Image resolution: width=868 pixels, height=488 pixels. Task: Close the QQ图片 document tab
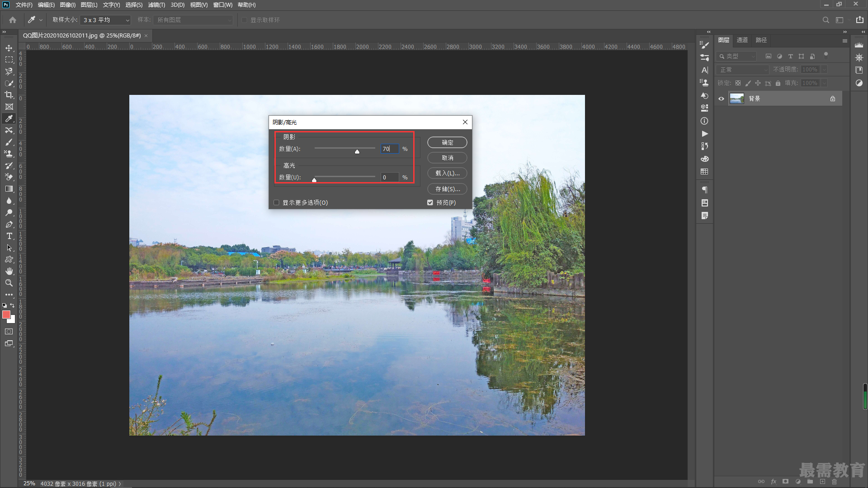(146, 36)
